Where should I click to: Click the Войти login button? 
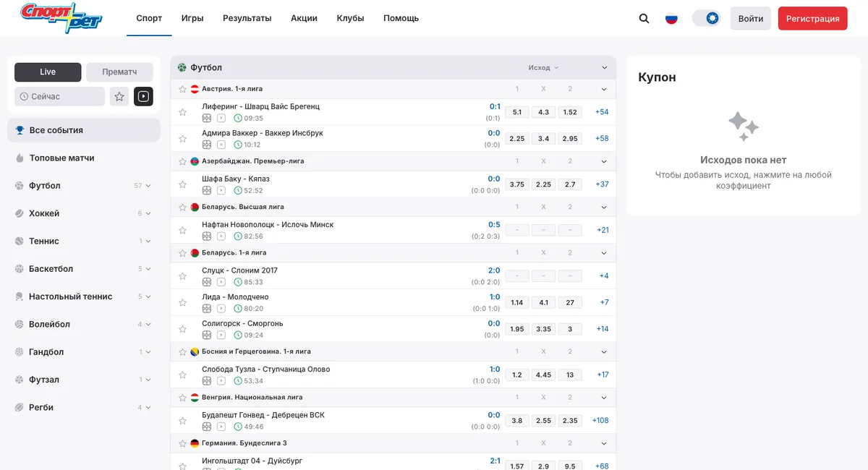(751, 19)
